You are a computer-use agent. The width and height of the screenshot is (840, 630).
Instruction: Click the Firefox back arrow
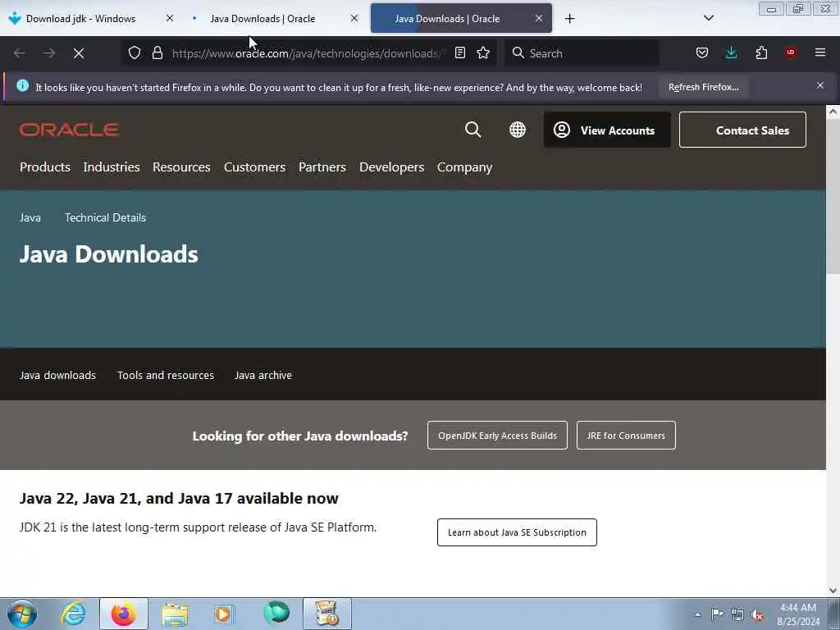20,53
